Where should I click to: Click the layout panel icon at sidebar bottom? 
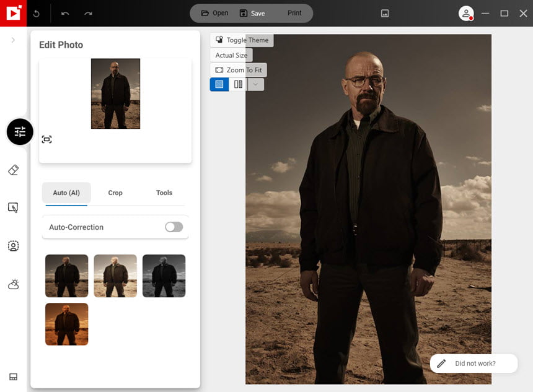point(13,377)
